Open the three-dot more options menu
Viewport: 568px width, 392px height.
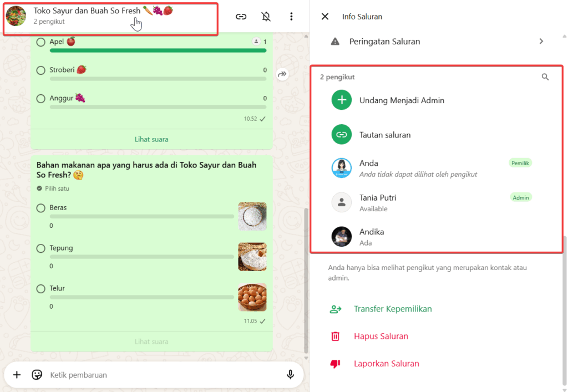291,17
